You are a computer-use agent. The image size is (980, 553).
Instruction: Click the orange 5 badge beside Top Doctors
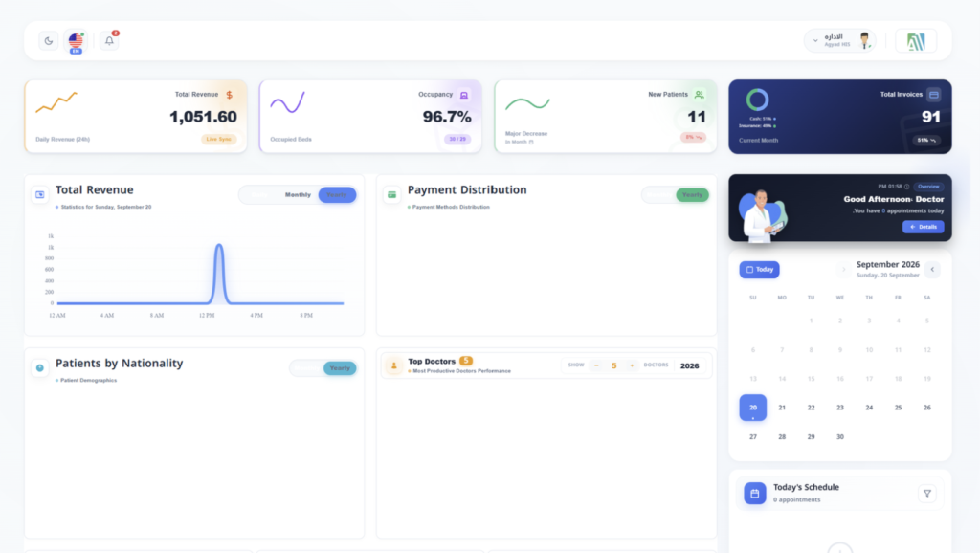466,361
